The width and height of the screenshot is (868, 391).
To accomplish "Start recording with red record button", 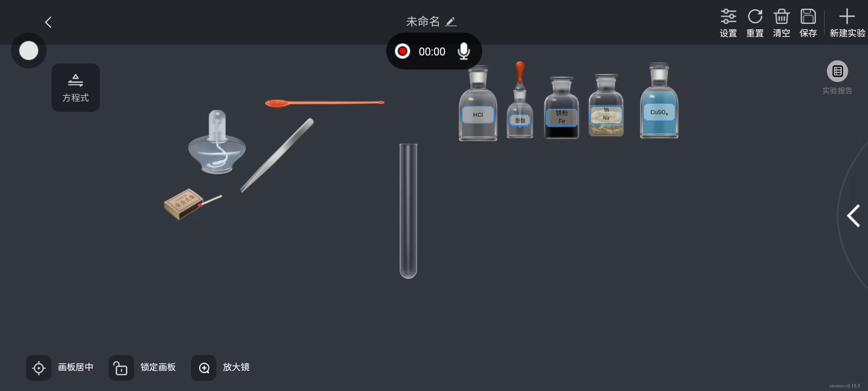I will pos(403,51).
